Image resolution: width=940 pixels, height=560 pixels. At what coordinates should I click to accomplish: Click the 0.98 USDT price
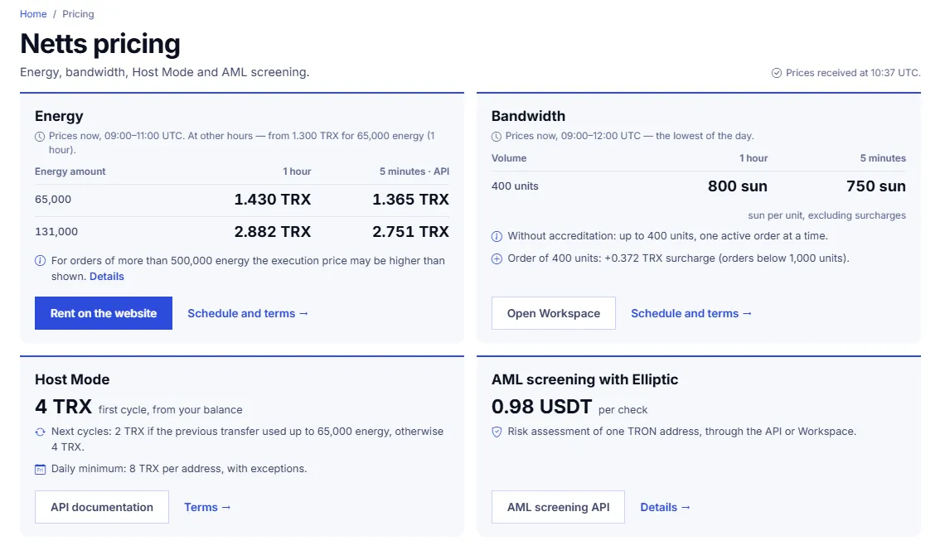tap(541, 407)
